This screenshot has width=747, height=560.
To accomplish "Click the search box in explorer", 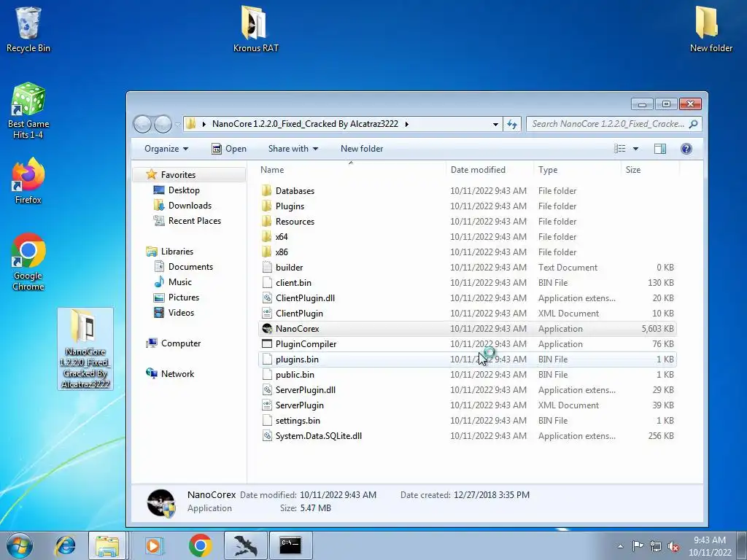I will (614, 124).
